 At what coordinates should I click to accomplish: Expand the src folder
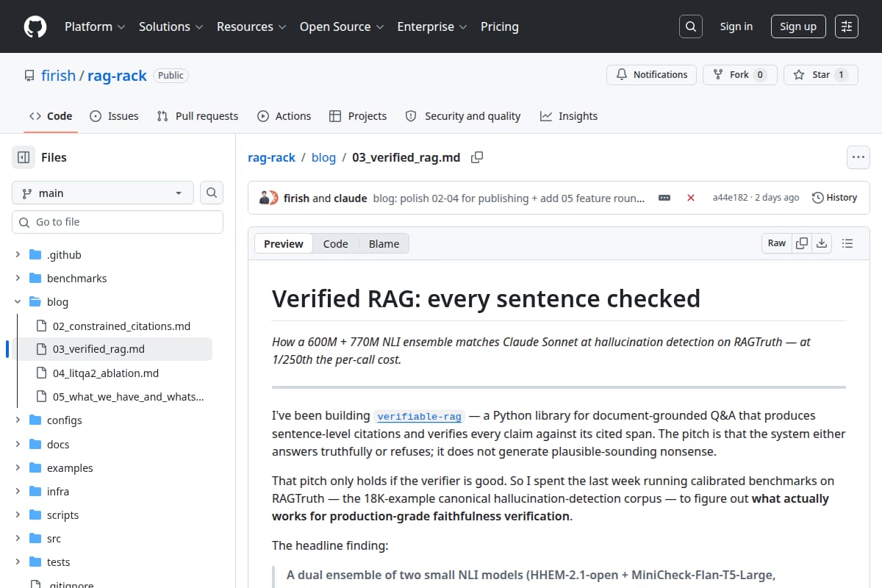(x=18, y=539)
